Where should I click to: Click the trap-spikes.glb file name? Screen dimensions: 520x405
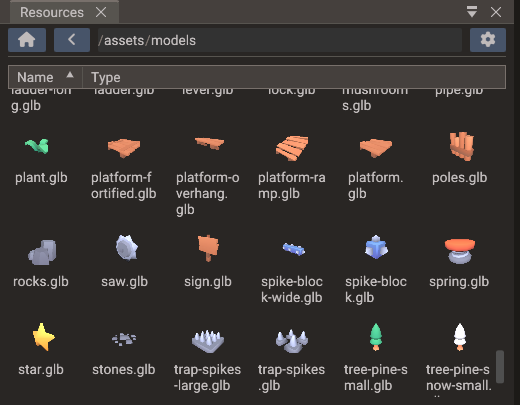291,378
